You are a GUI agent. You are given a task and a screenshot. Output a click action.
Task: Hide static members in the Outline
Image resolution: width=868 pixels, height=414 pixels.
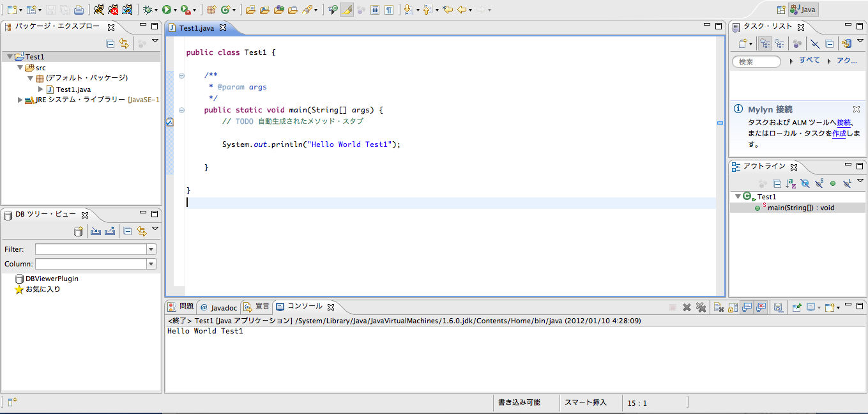[x=819, y=183]
